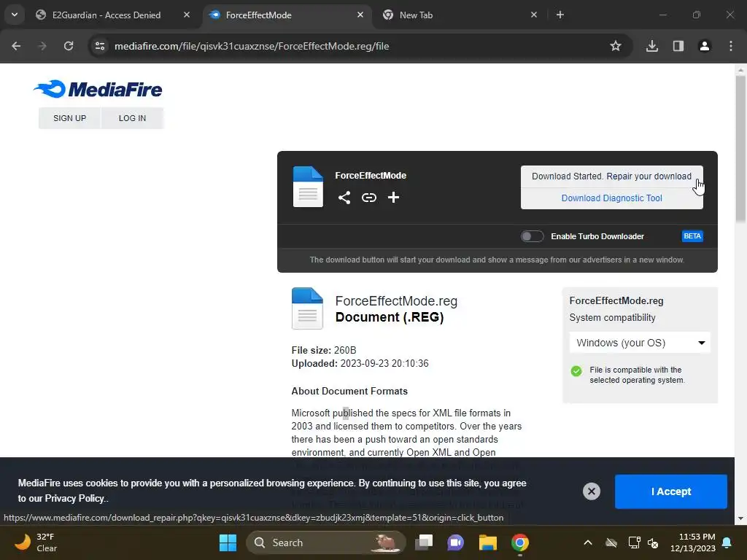Click the share icon under ForceEffectMode
Image resolution: width=747 pixels, height=560 pixels.
click(344, 198)
